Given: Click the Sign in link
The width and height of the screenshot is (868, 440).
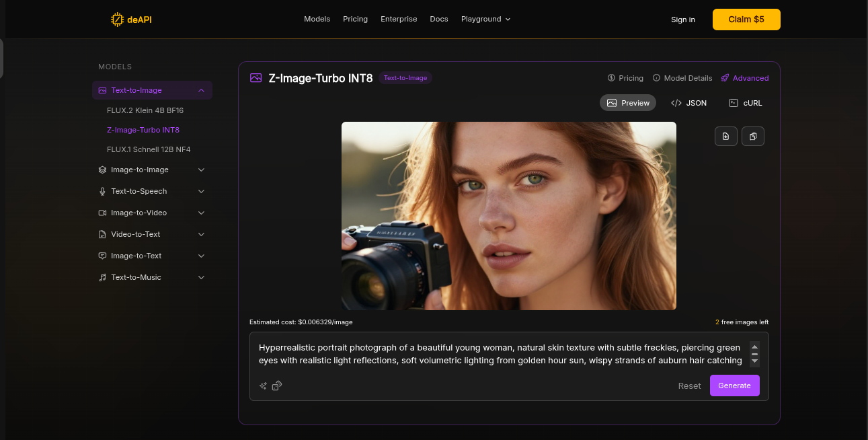Looking at the screenshot, I should [x=683, y=20].
